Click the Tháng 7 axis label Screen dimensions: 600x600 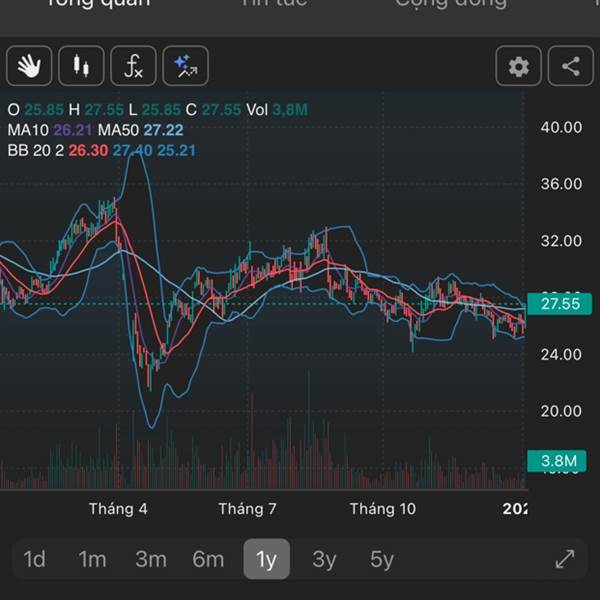coord(247,509)
